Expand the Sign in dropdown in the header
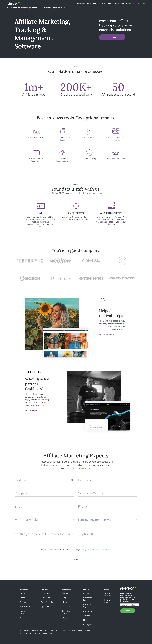Viewport: 152px width, 644px height. click(124, 4)
